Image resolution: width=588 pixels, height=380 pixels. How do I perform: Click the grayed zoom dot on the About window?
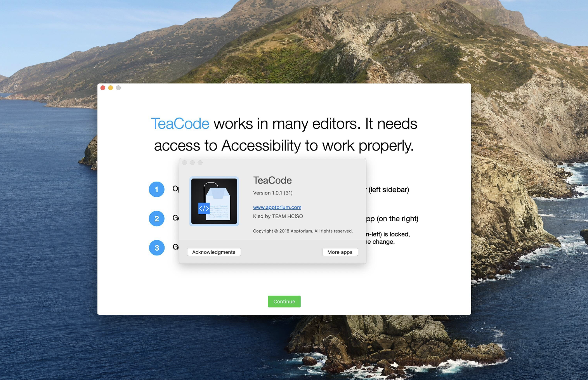[200, 163]
